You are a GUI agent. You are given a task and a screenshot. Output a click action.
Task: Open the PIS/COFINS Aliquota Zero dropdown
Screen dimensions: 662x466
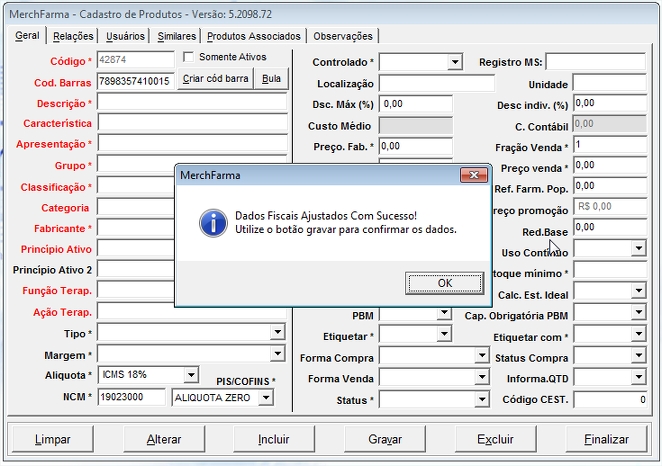point(265,397)
